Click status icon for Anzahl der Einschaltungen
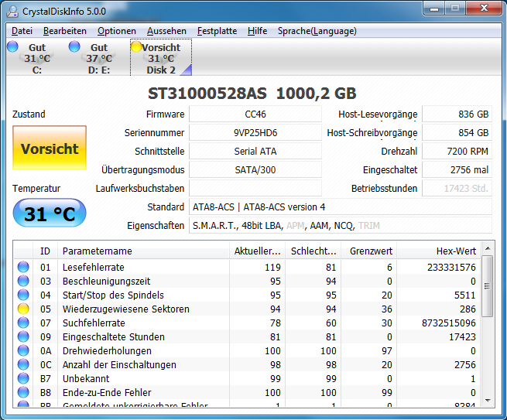This screenshot has height=420, width=507. click(23, 364)
